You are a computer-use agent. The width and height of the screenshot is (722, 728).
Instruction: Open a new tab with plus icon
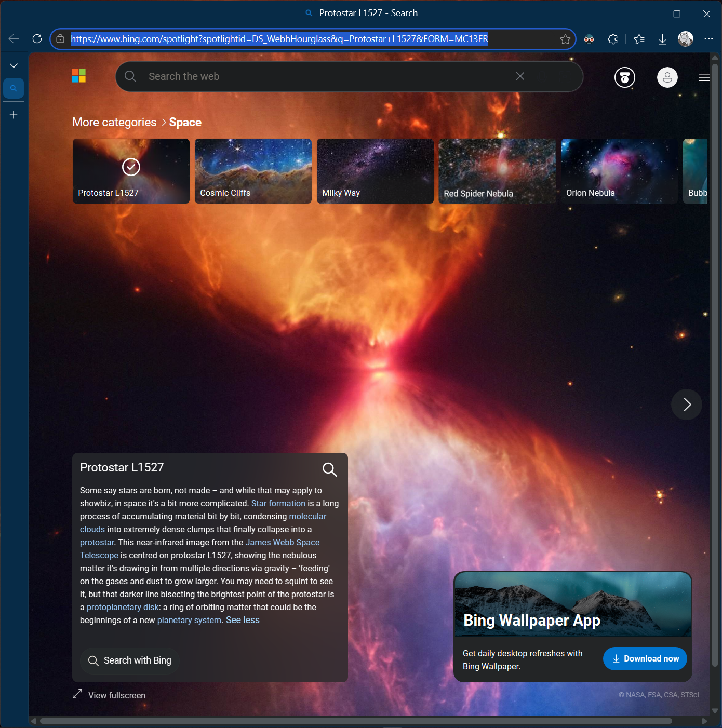(x=14, y=115)
